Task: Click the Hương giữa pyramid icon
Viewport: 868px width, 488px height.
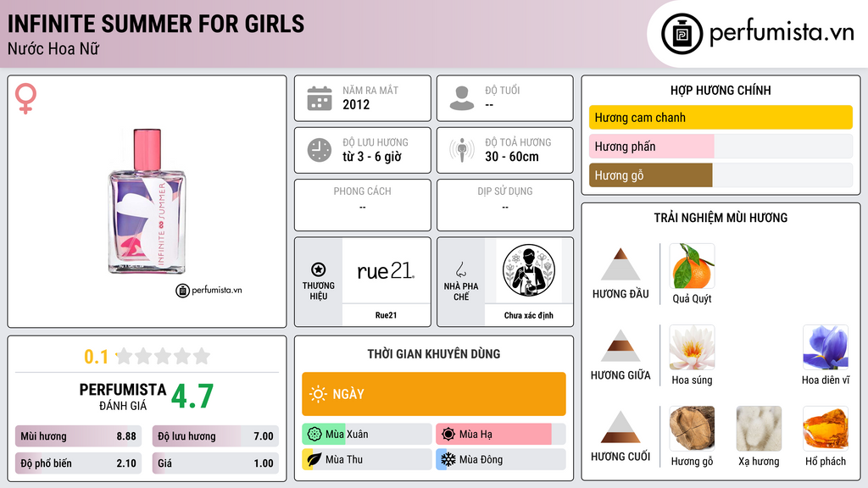Action: pos(620,346)
